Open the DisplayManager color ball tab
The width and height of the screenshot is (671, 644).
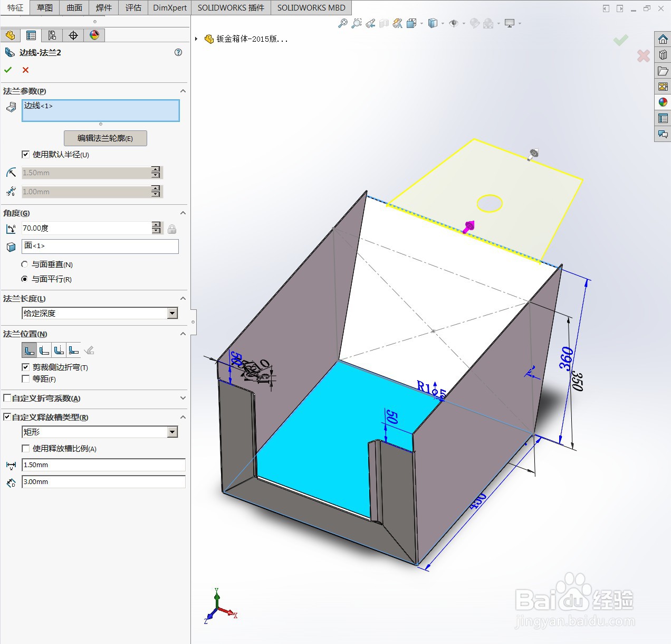coord(94,35)
